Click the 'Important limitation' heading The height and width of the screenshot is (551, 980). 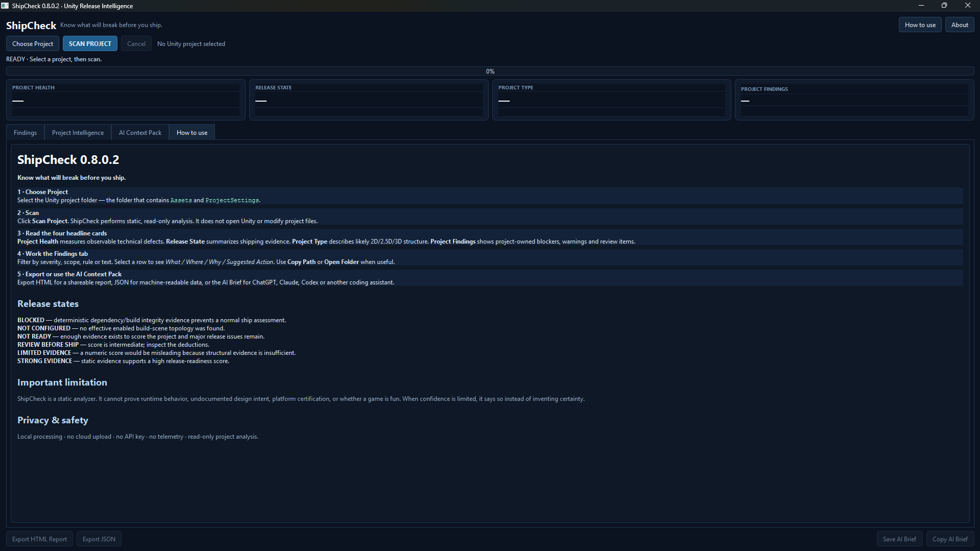(x=62, y=382)
